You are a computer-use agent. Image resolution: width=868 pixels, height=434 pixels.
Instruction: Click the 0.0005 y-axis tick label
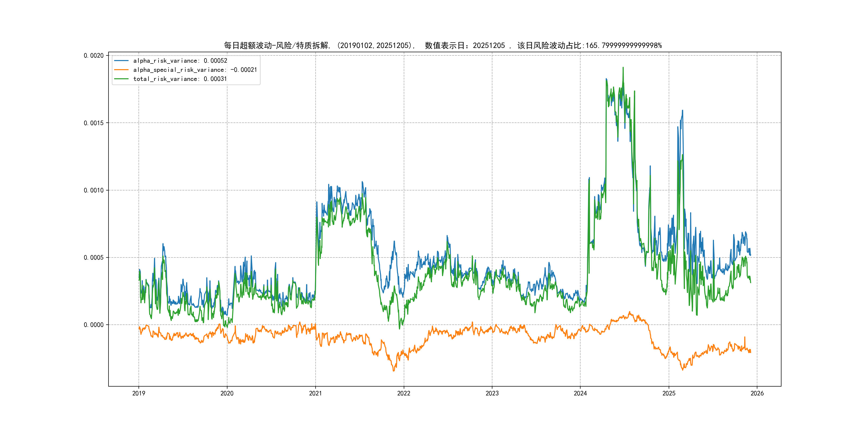pyautogui.click(x=94, y=257)
